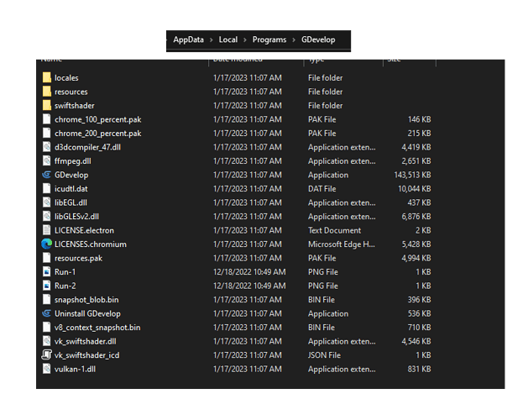Go to Programs in the breadcrumb path
528x420 pixels.
[x=269, y=39]
